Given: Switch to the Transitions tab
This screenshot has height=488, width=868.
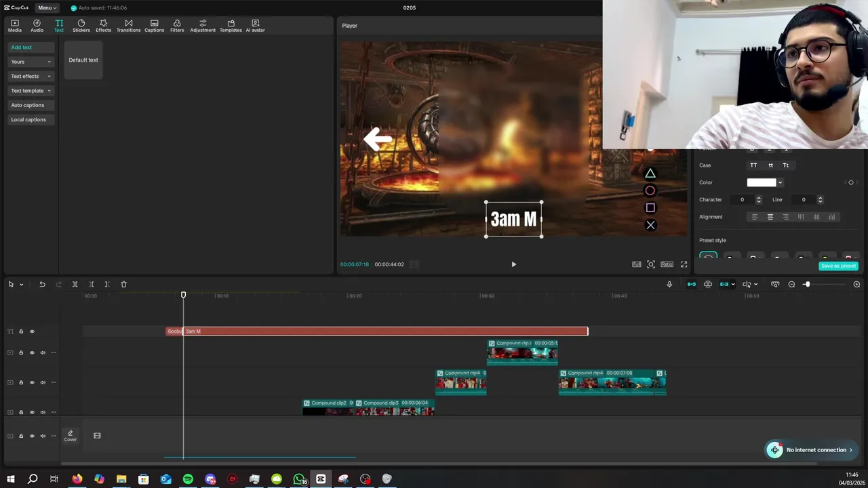Looking at the screenshot, I should coord(128,26).
